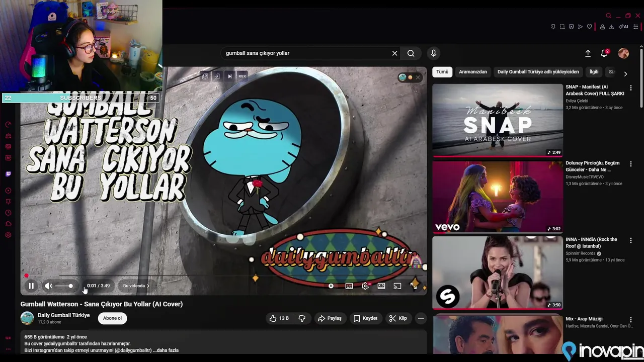
Task: Pause the video with the pause button
Action: pos(31,286)
